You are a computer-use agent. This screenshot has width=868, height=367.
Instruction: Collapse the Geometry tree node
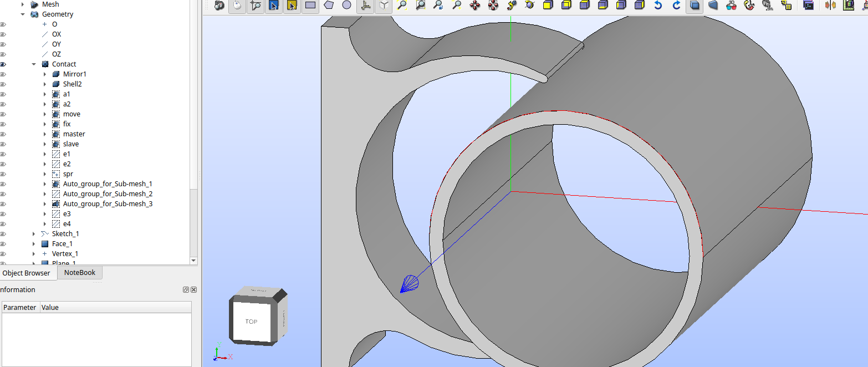[23, 14]
